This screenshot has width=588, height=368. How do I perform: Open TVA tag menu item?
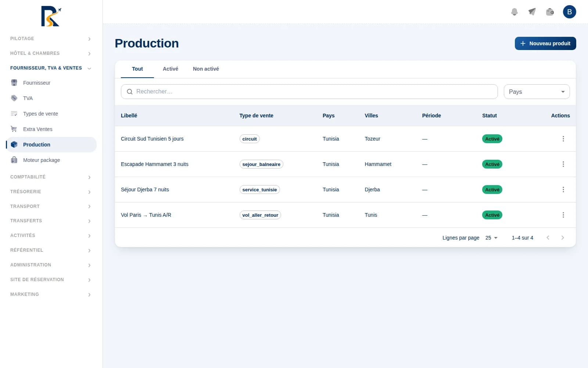[x=51, y=98]
